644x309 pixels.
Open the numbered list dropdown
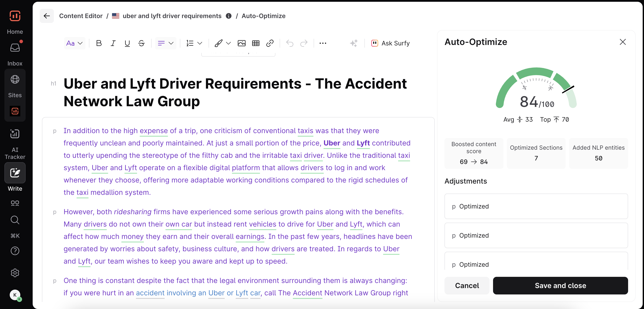click(x=194, y=43)
